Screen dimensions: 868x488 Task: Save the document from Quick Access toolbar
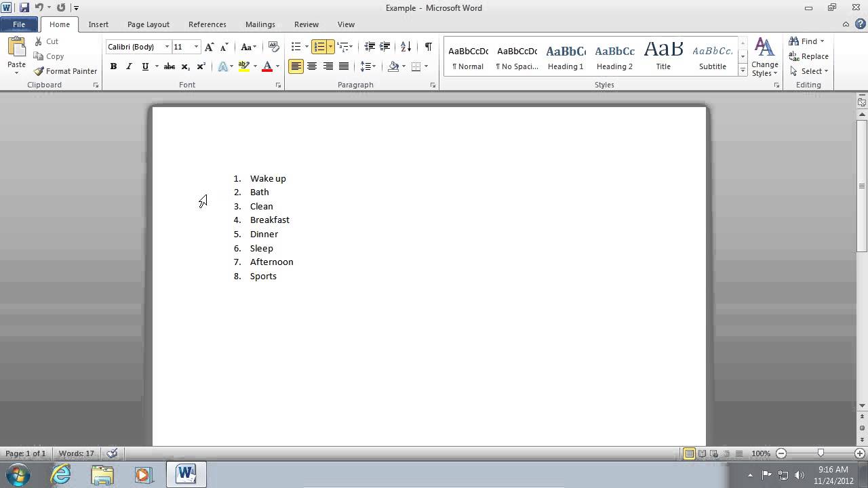(x=24, y=8)
